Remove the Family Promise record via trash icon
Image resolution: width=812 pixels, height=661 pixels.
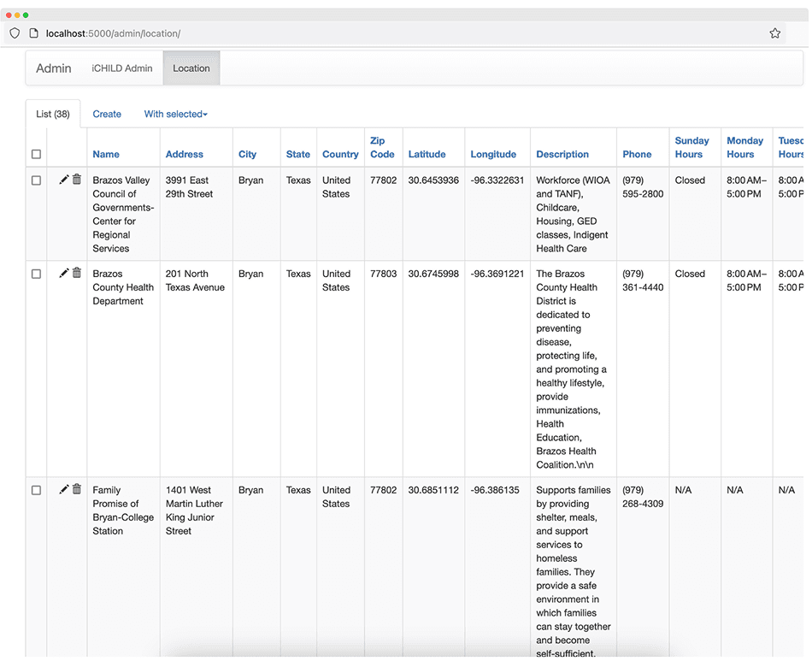pyautogui.click(x=77, y=487)
